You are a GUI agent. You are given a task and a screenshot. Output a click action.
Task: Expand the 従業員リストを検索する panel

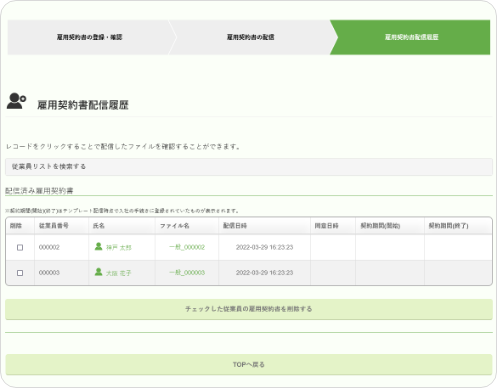(x=249, y=167)
